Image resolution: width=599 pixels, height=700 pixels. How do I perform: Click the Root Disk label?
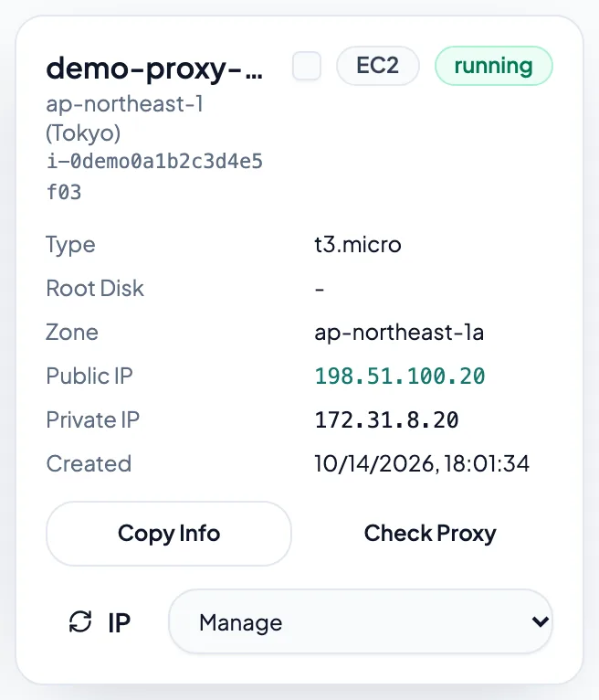(x=95, y=289)
